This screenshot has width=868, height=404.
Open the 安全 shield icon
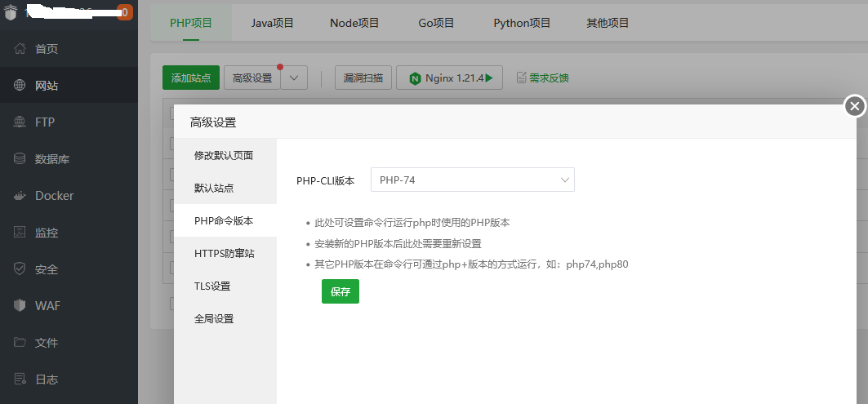(x=20, y=269)
